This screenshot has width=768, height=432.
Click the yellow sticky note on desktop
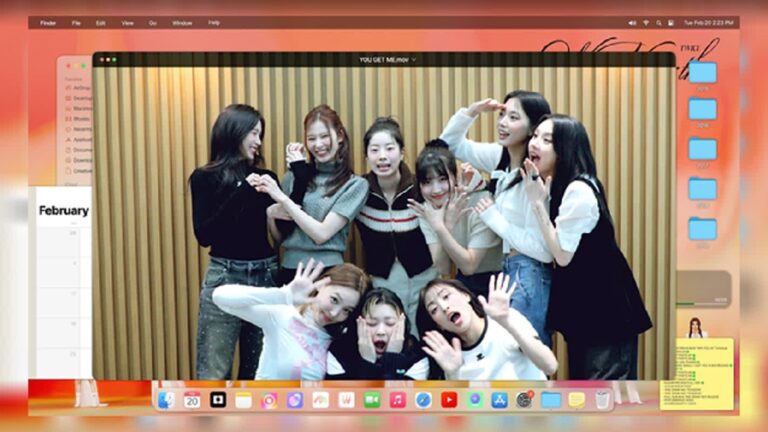pyautogui.click(x=696, y=373)
